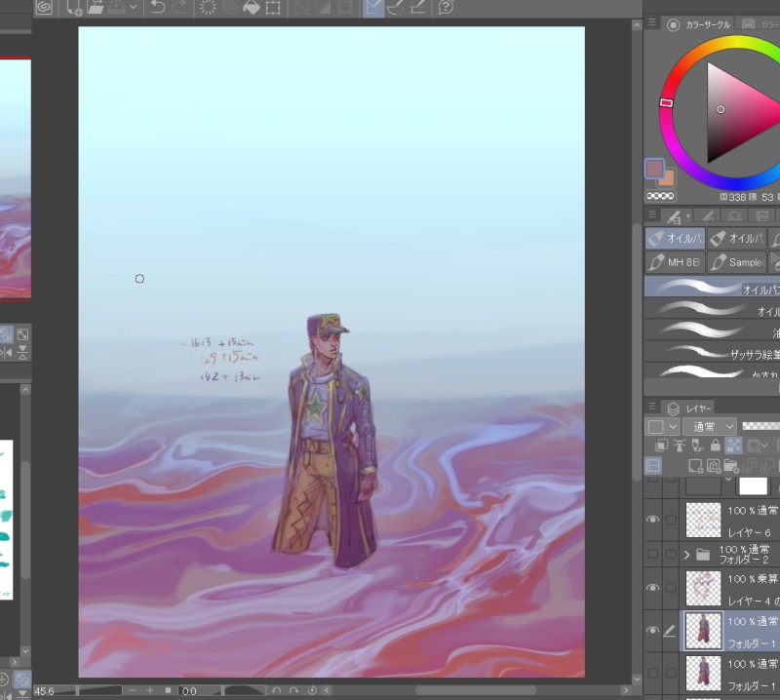
Task: Open the Clip Studio support help icon
Action: pos(446,8)
